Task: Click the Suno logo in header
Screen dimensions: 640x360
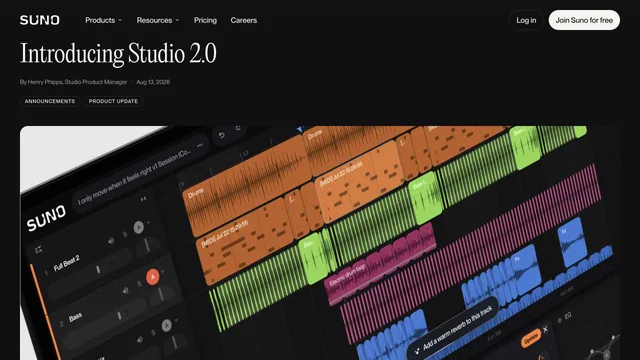Action: pos(40,20)
